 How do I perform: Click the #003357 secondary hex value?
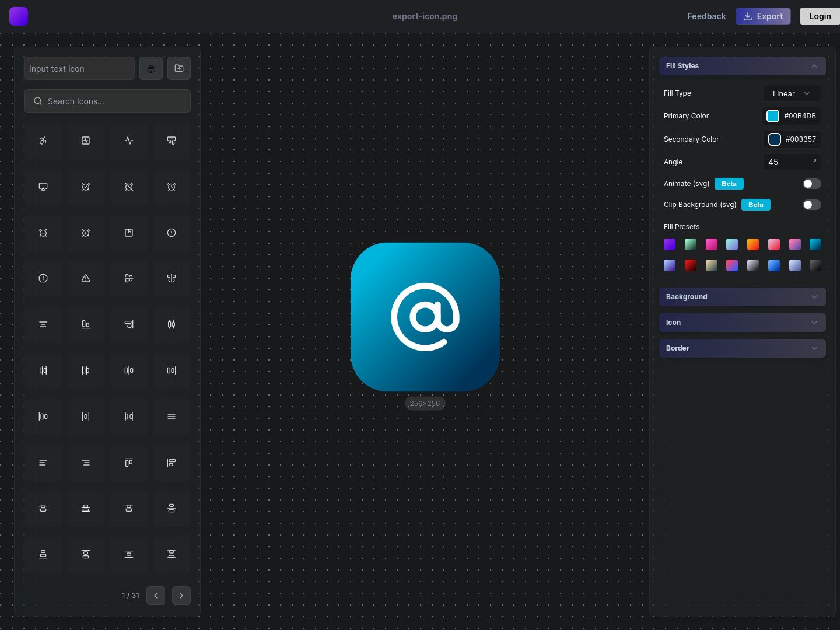pos(800,139)
